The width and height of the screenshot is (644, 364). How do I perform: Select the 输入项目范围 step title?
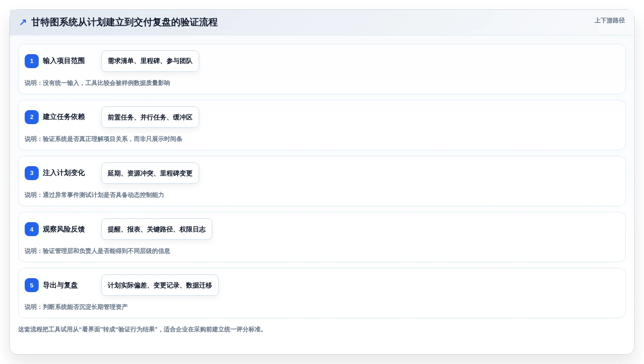[x=64, y=61]
